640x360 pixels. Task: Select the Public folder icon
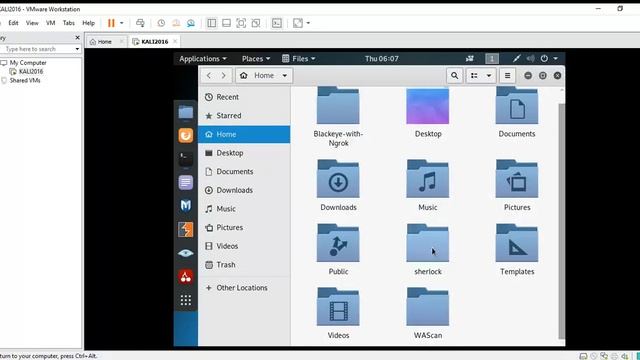click(338, 243)
